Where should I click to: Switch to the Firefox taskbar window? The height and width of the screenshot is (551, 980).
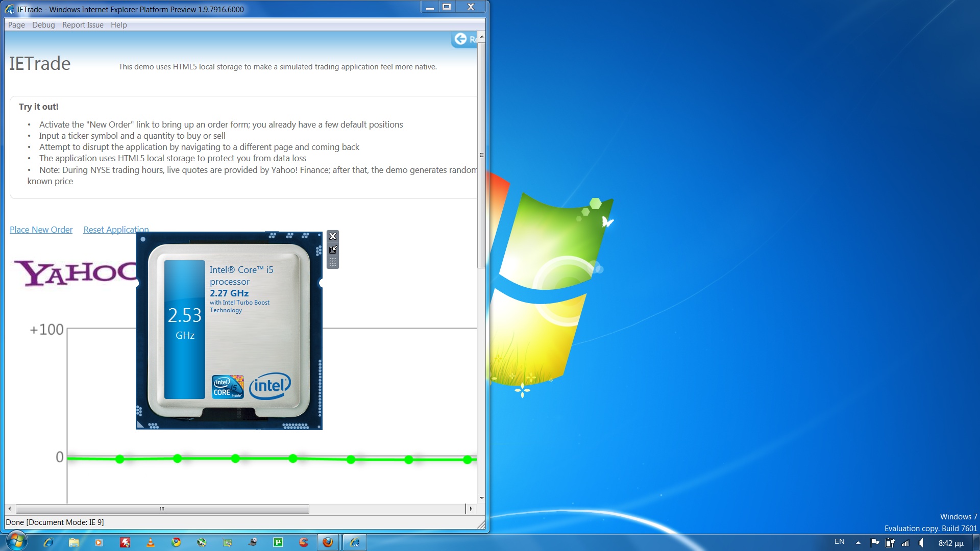[x=328, y=542]
